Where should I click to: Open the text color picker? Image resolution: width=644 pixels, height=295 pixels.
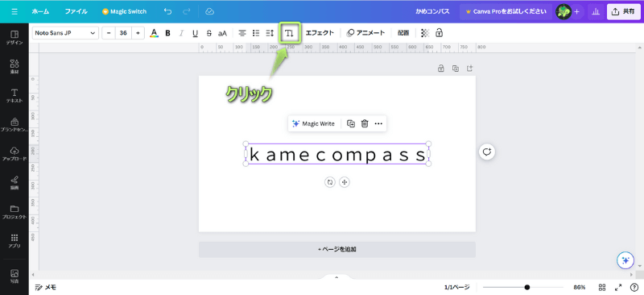click(154, 33)
